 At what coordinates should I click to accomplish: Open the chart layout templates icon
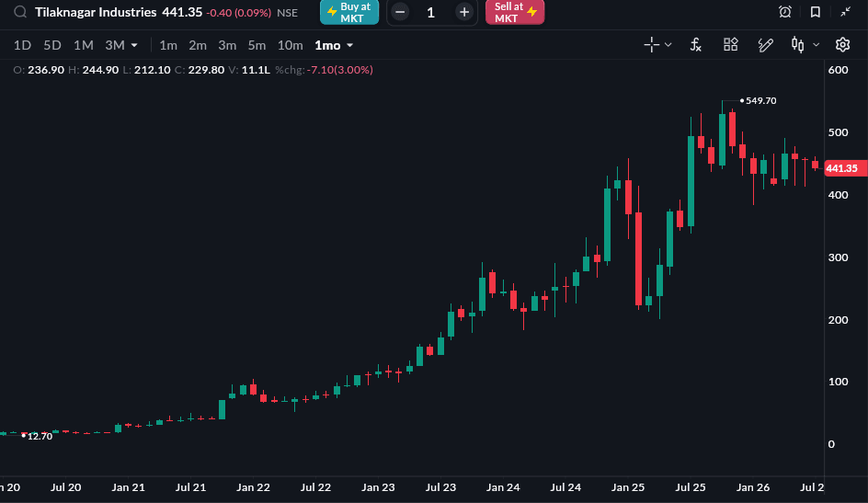731,44
